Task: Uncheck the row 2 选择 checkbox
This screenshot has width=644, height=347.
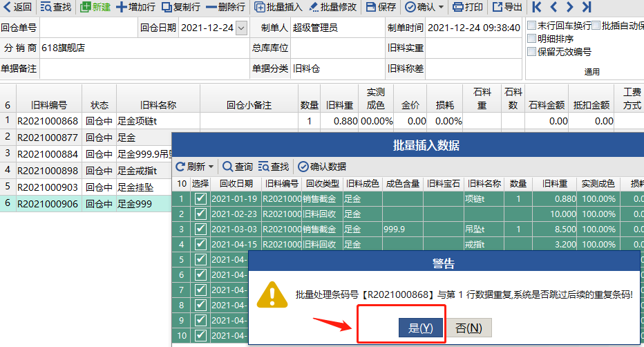Action: 200,214
